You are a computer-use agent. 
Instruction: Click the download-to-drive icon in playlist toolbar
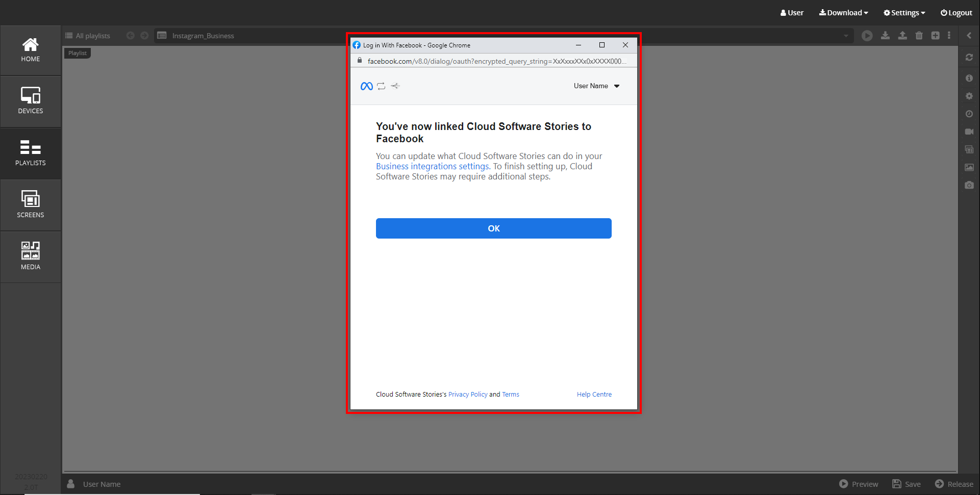click(885, 36)
